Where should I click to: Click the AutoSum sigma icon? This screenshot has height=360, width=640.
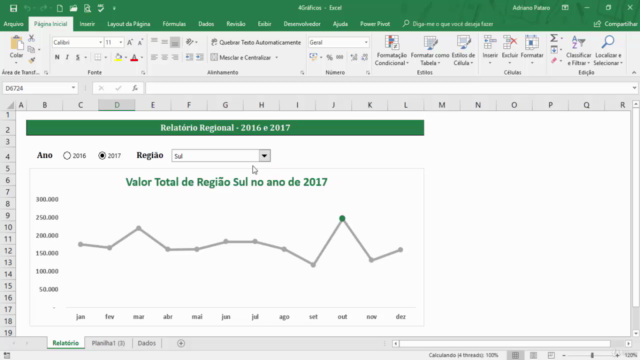point(554,38)
